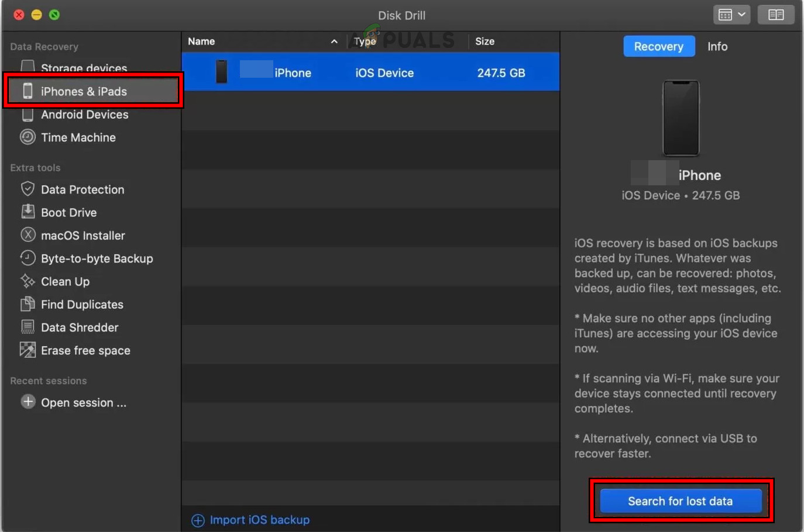Toggle the split panel view icon

776,15
